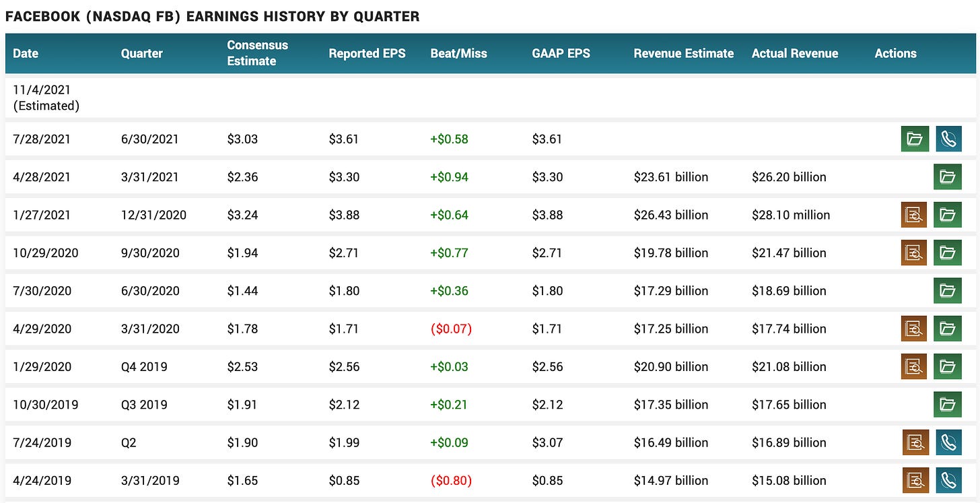Click the ($0.07) miss value

pyautogui.click(x=451, y=329)
